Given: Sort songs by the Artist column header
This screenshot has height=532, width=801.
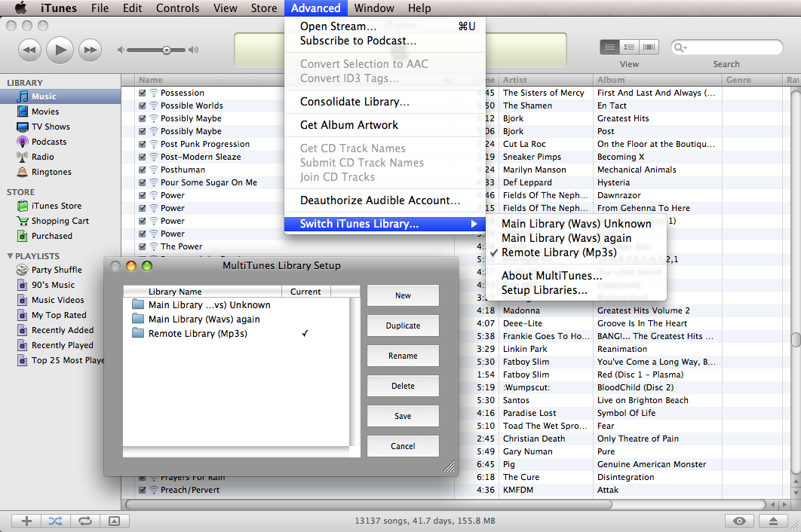Looking at the screenshot, I should coord(545,80).
